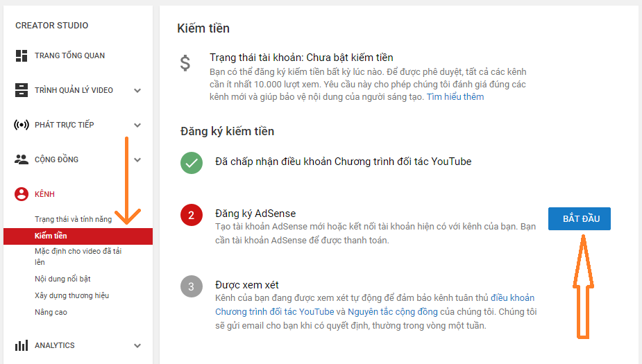Click the Analytics bar chart icon

click(22, 345)
